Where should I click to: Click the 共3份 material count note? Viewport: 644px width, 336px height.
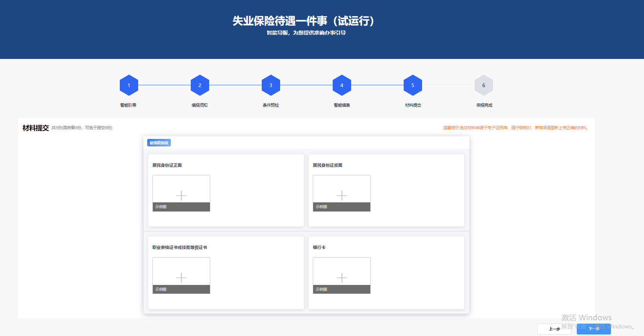(x=82, y=128)
